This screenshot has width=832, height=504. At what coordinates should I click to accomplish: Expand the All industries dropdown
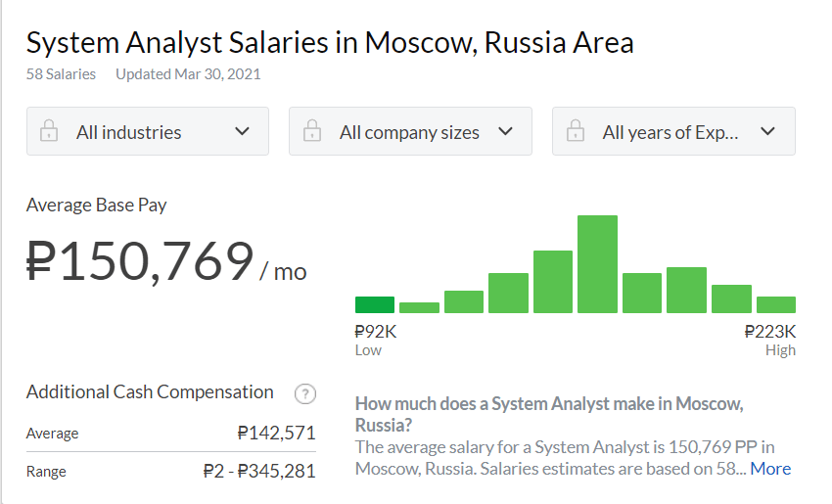pyautogui.click(x=148, y=132)
